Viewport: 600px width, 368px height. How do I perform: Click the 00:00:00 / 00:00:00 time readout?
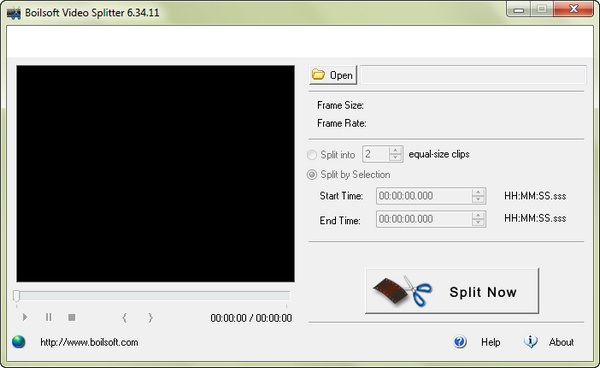click(251, 318)
